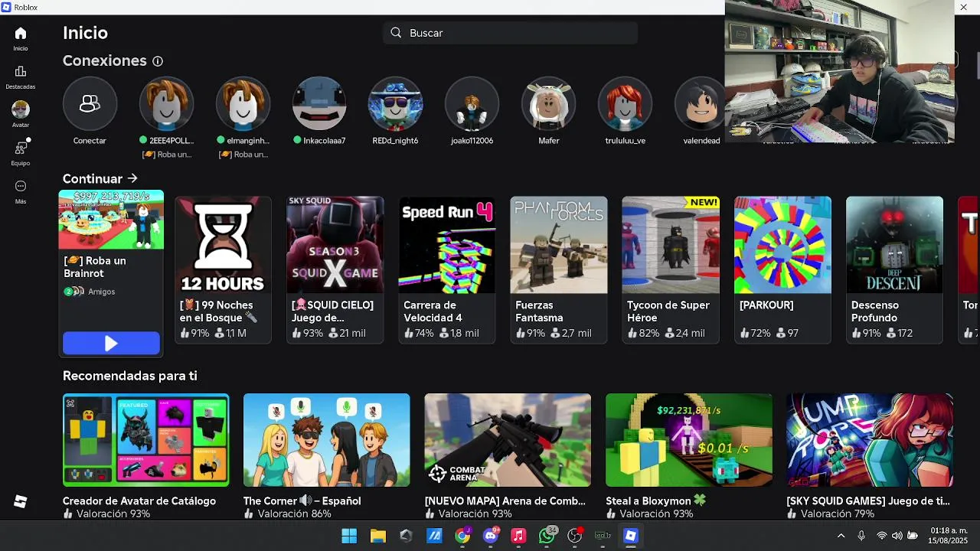Open Tycoon de Super Héroe card

click(x=671, y=269)
